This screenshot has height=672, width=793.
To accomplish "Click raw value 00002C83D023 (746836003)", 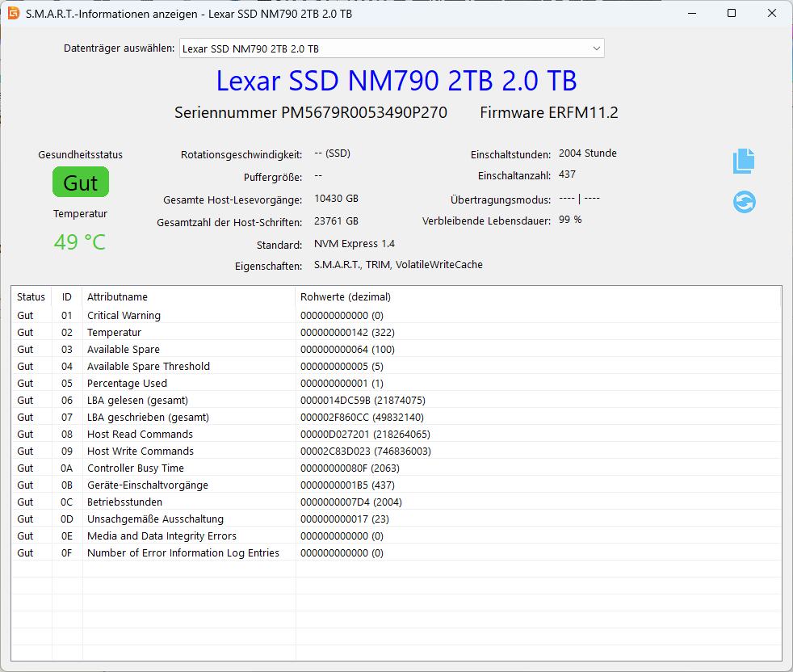I will pyautogui.click(x=366, y=451).
